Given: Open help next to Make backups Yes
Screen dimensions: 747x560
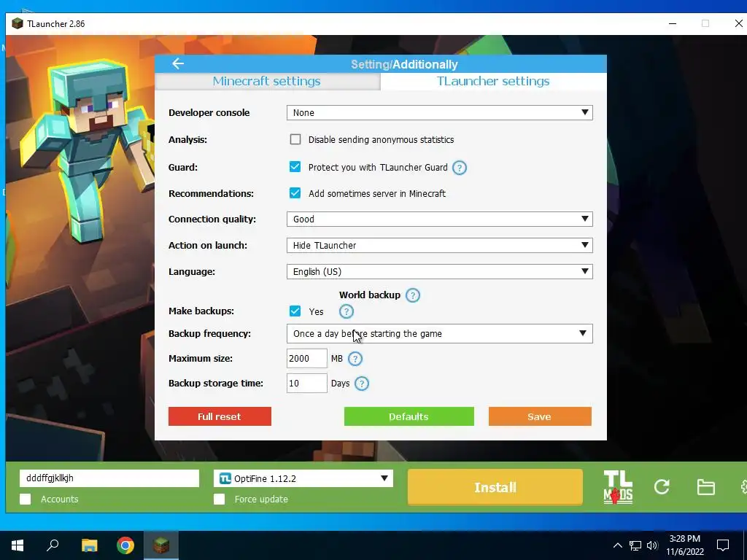Looking at the screenshot, I should [x=347, y=311].
